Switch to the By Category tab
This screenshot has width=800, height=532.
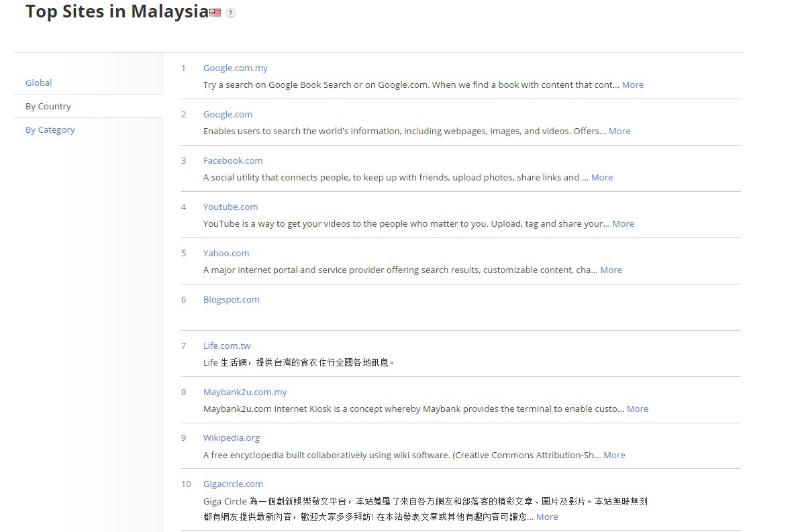point(50,129)
